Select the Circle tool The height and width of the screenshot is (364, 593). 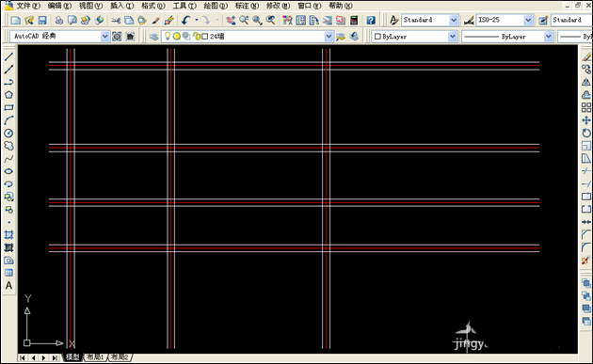(x=8, y=133)
